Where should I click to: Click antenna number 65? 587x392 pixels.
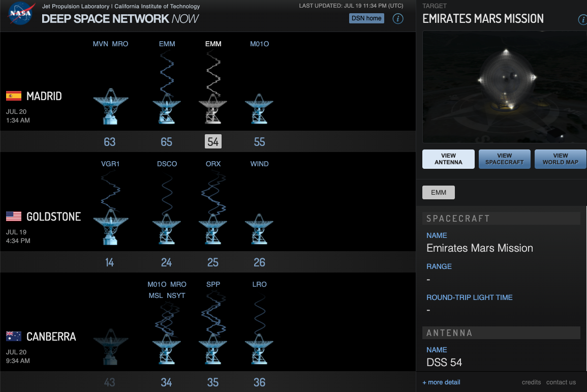[x=166, y=142]
